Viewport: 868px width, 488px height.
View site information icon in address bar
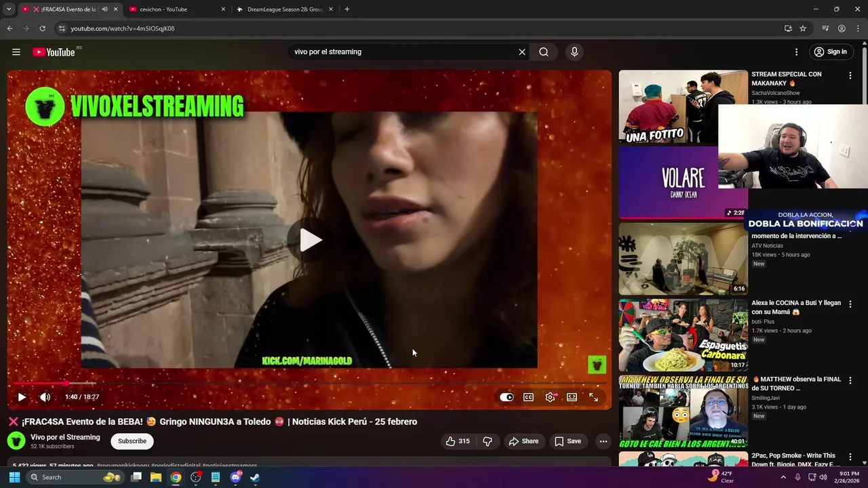[x=62, y=28]
